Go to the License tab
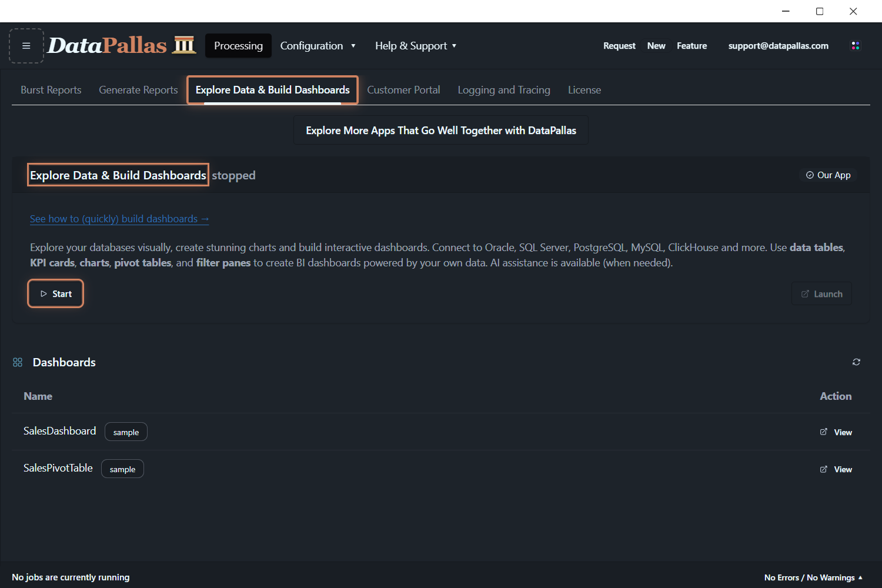882x588 pixels. [584, 90]
